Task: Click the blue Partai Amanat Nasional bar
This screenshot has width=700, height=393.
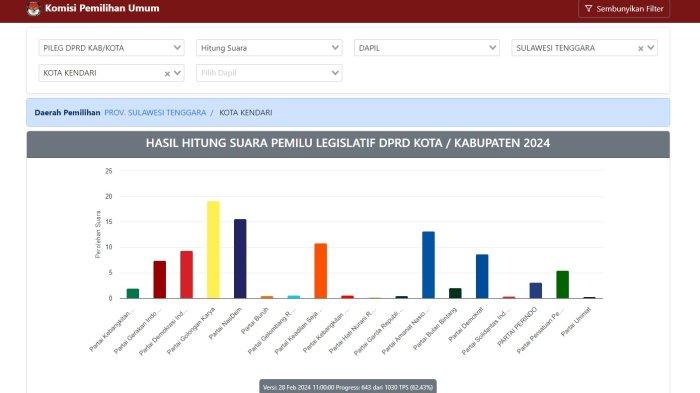Action: (x=428, y=265)
